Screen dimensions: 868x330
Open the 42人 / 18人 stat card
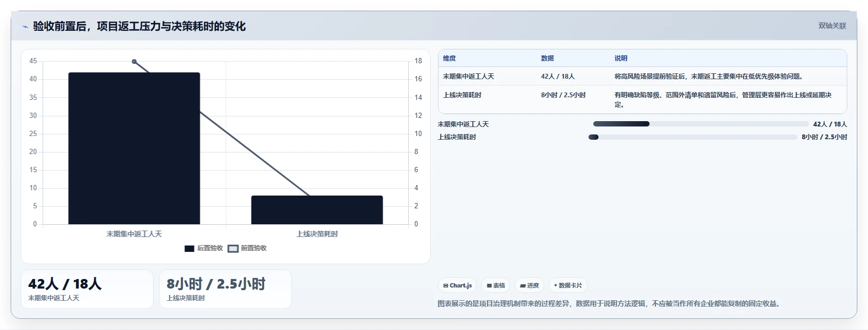(87, 289)
